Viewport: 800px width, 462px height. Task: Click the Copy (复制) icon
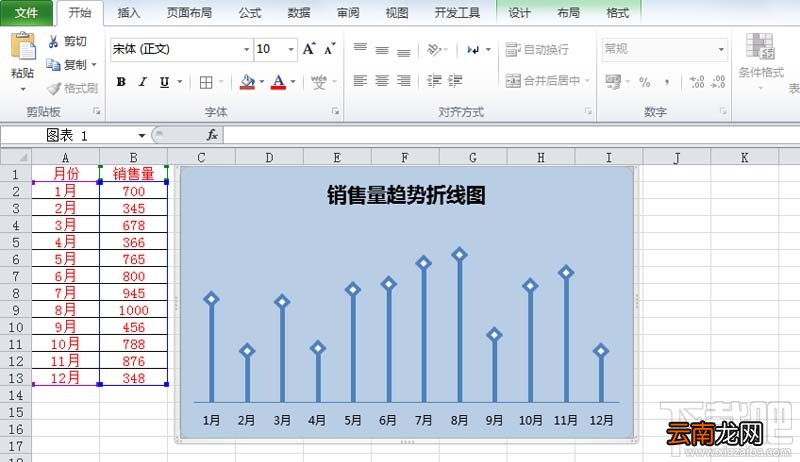click(x=53, y=65)
